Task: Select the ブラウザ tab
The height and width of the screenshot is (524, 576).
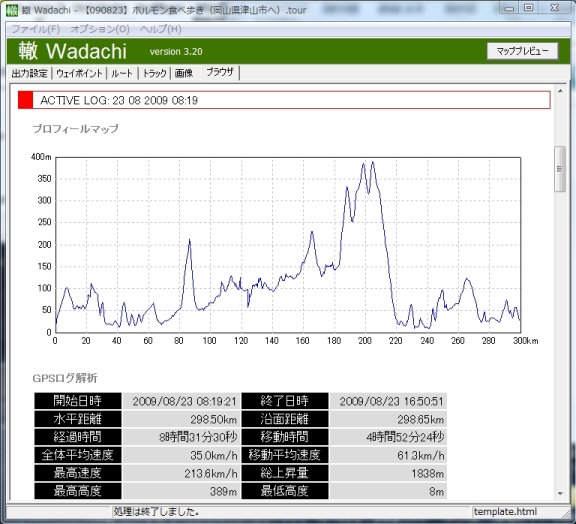Action: pos(220,72)
